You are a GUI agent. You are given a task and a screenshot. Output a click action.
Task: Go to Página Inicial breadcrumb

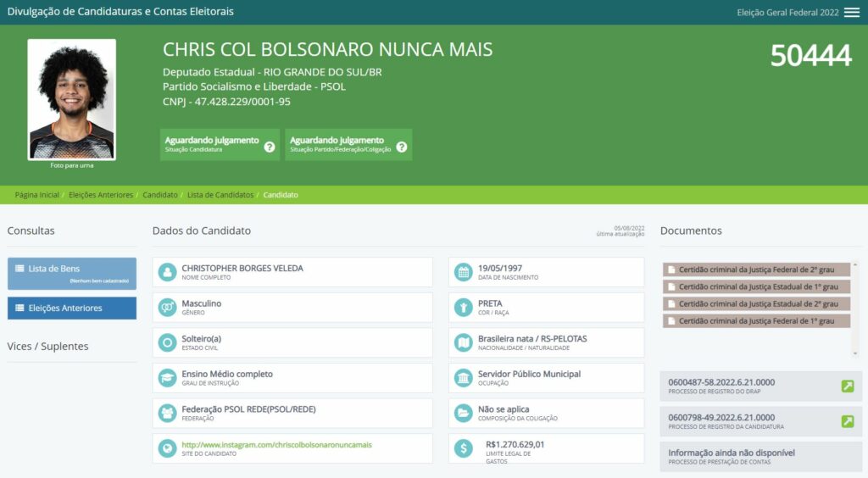pos(37,195)
